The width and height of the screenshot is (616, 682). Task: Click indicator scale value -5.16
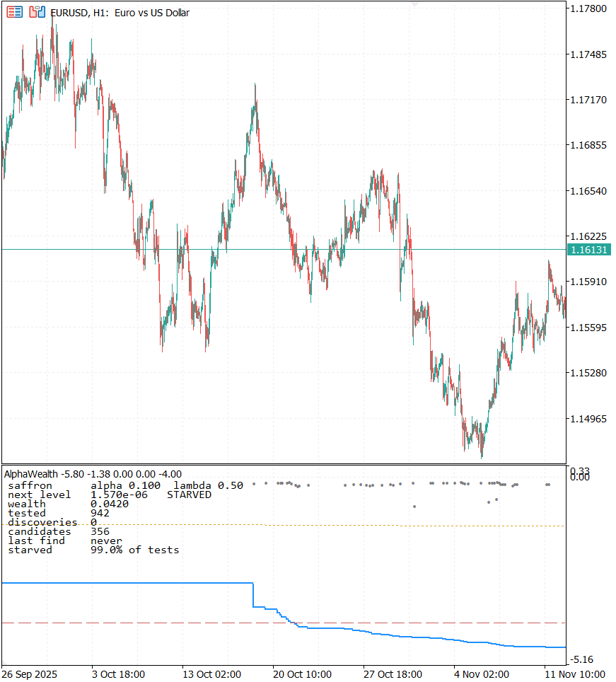[x=582, y=659]
